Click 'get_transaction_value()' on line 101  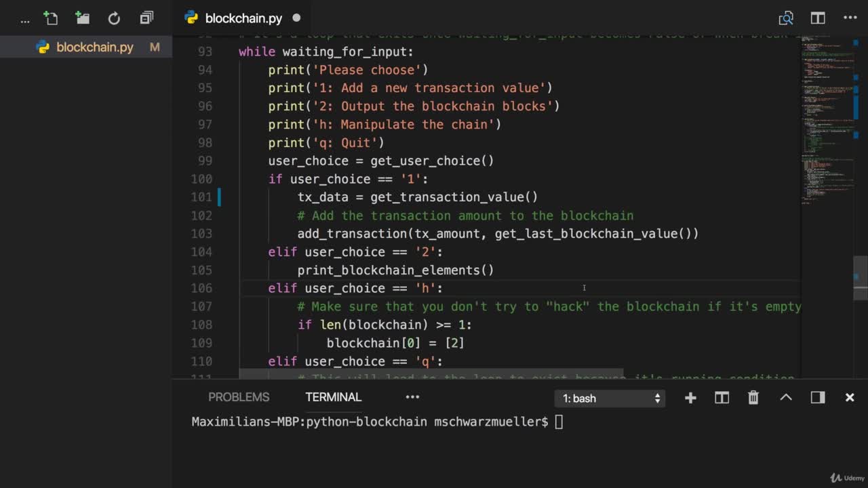(454, 197)
